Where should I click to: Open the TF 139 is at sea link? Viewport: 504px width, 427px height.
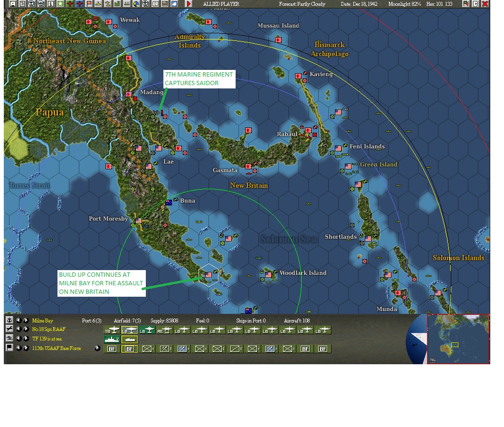click(x=47, y=339)
